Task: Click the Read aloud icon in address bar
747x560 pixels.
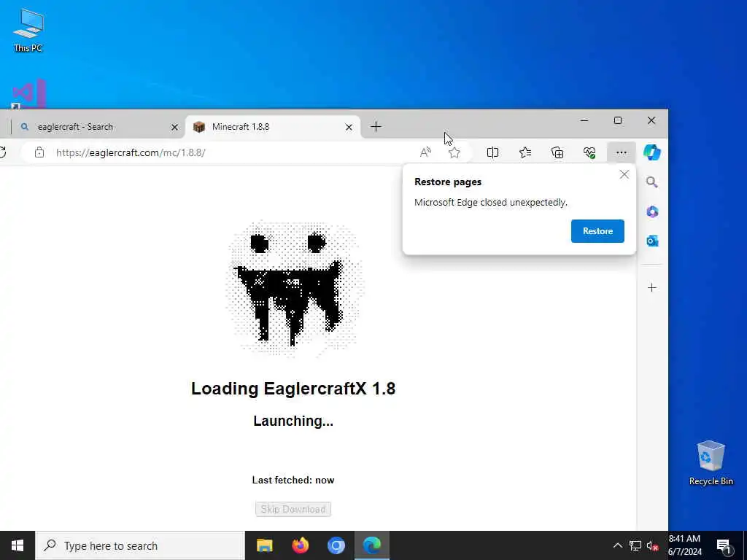Action: click(x=425, y=152)
